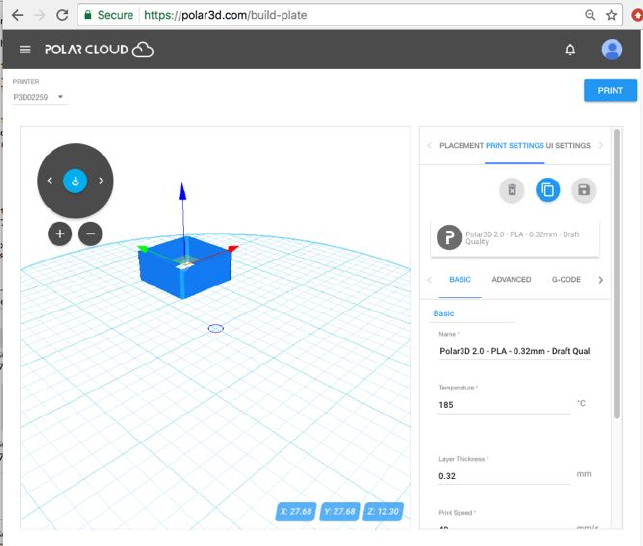Click the Z: 12.30 dimension badge
The width and height of the screenshot is (643, 546).
click(383, 512)
